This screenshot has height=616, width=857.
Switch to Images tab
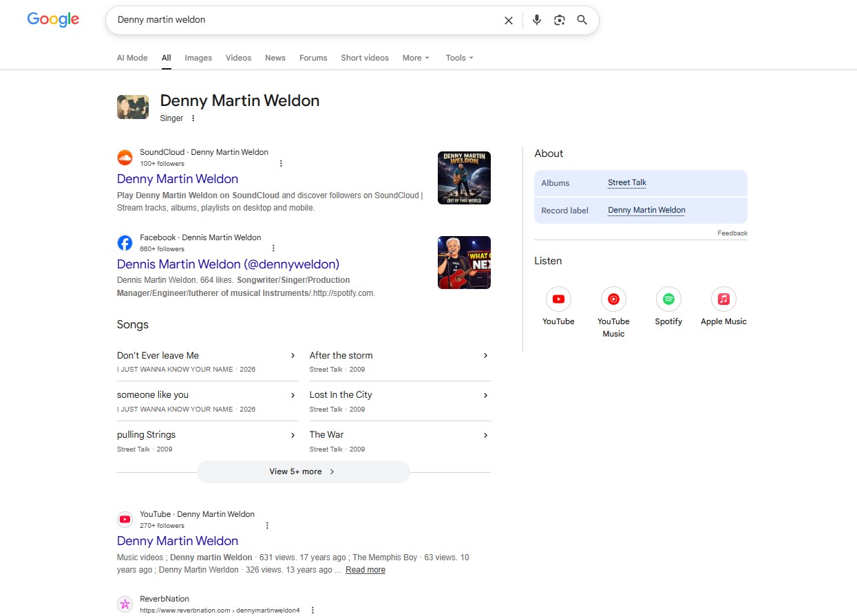198,58
